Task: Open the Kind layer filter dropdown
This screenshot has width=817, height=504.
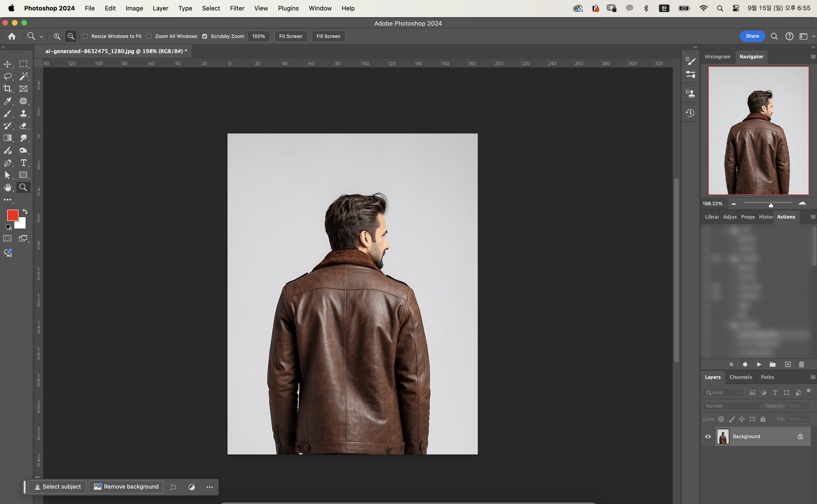Action: 723,392
